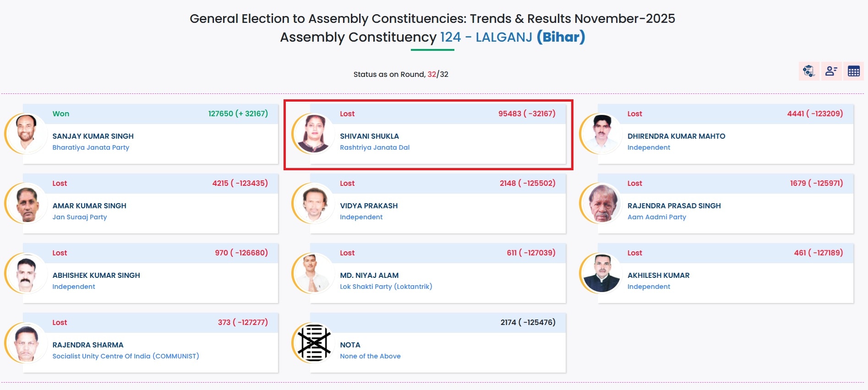The height and width of the screenshot is (390, 868).
Task: Click the Lok Shakti Party (Loktantrik) label
Action: tap(386, 287)
